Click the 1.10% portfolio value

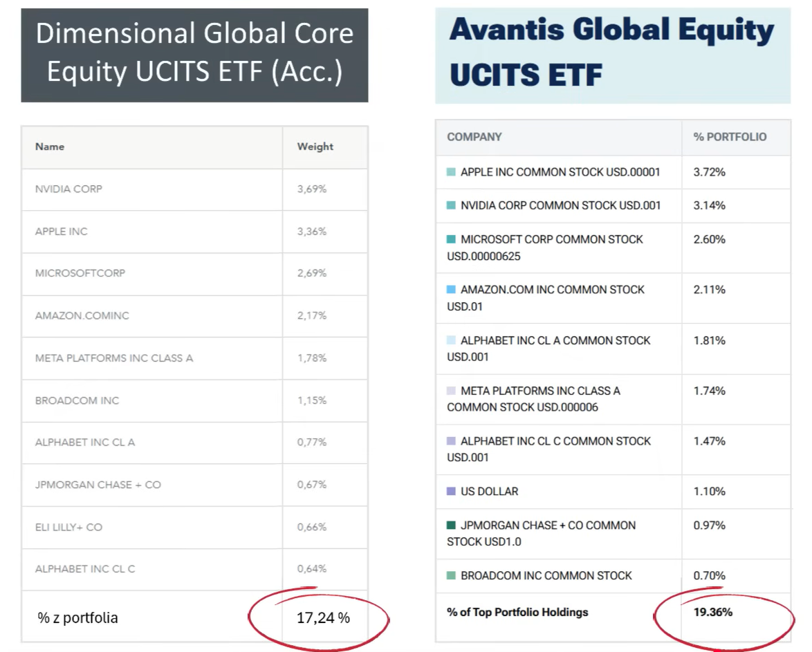(x=710, y=491)
